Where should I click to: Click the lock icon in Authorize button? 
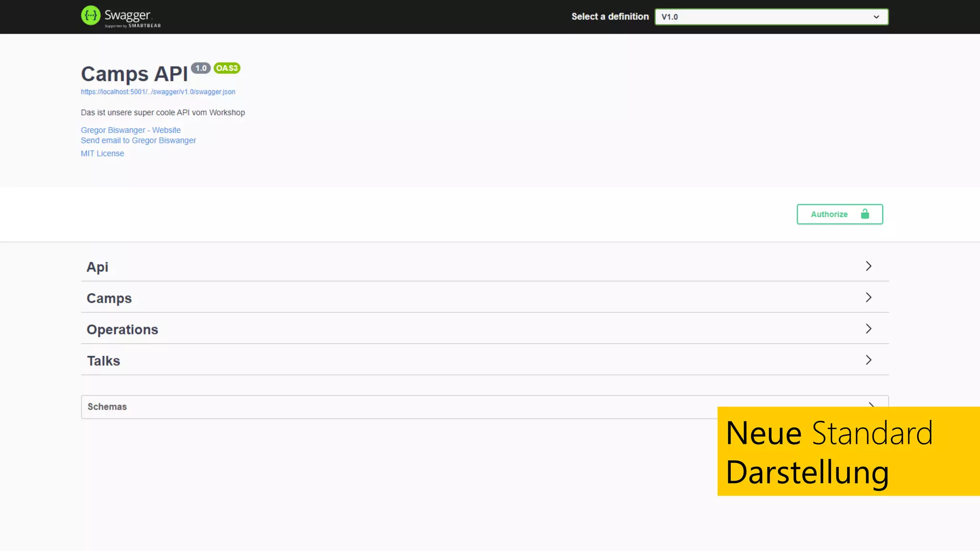[x=865, y=214]
